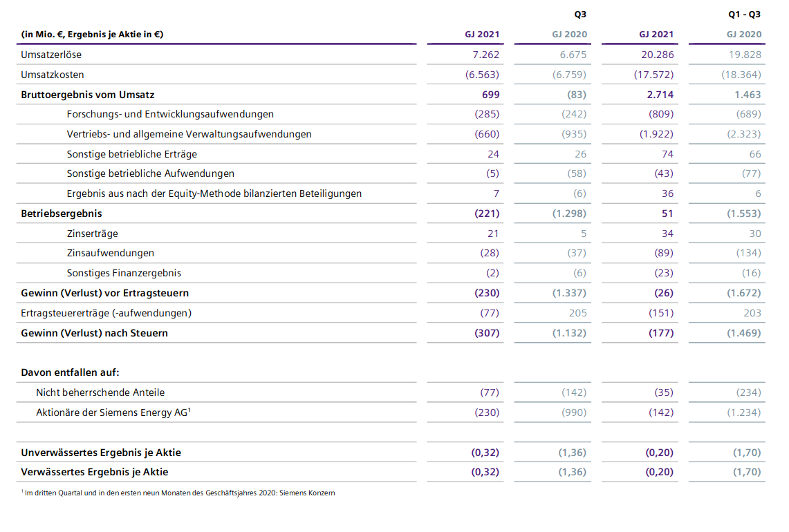The image size is (789, 532).
Task: Click the Betriebsergebnis row label
Action: (x=62, y=213)
